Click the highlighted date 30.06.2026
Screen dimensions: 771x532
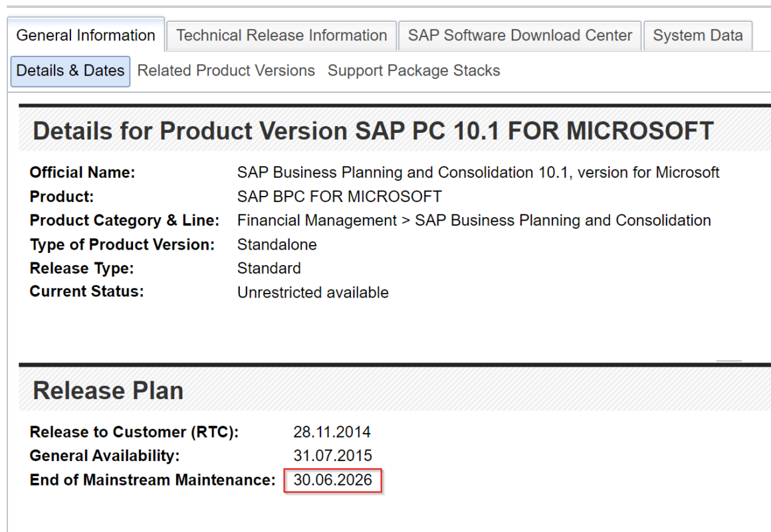[332, 480]
